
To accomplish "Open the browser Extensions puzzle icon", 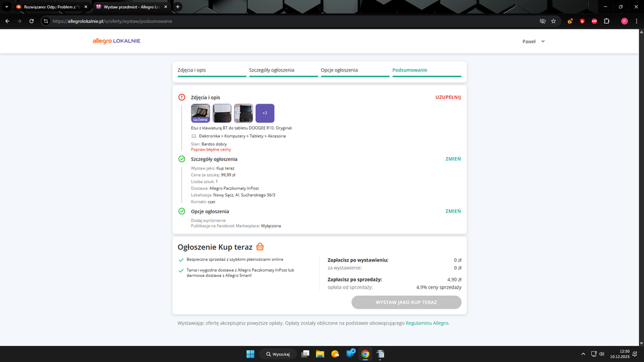I will [x=606, y=21].
